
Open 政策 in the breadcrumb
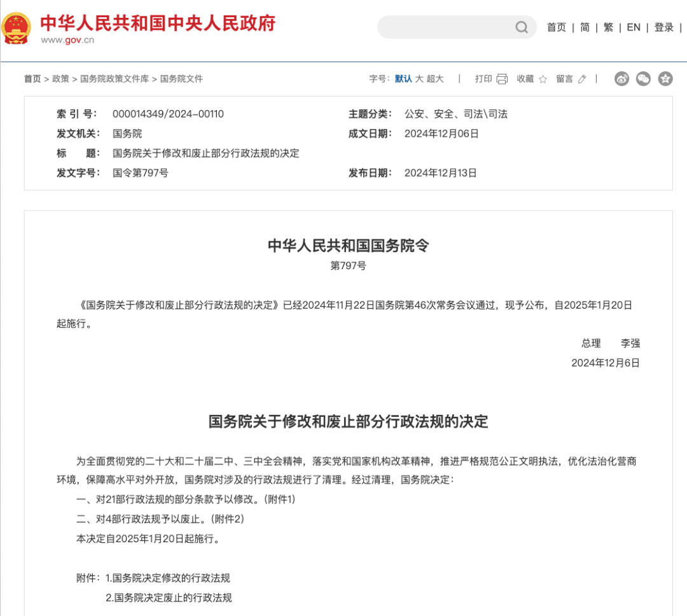tap(60, 79)
